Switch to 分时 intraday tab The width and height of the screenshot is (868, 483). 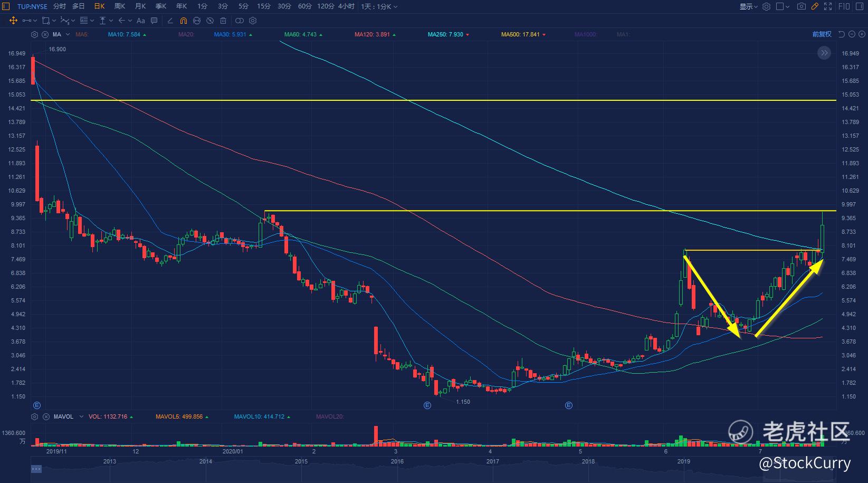59,6
